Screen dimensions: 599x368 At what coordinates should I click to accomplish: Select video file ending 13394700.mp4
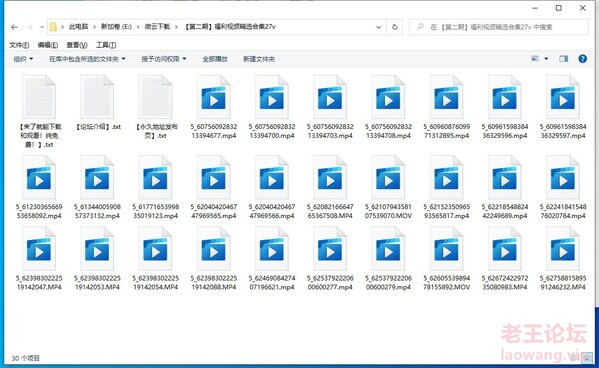coord(272,107)
